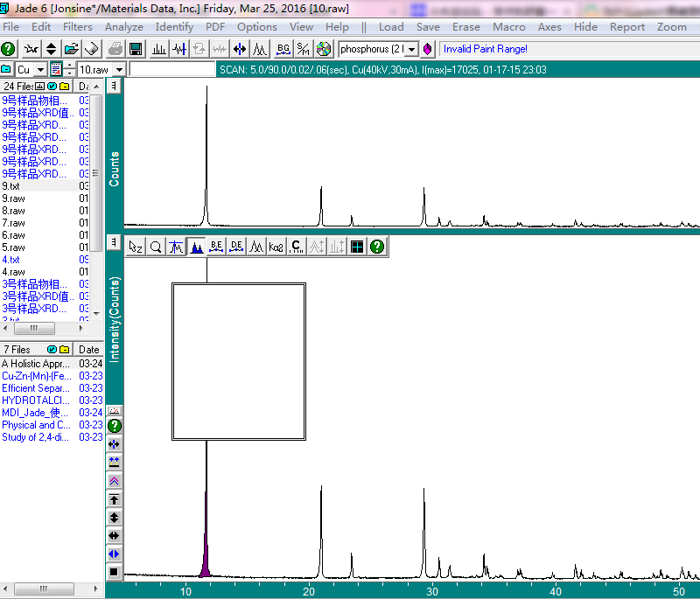Toggle the black square button on vertical bar

(x=114, y=572)
